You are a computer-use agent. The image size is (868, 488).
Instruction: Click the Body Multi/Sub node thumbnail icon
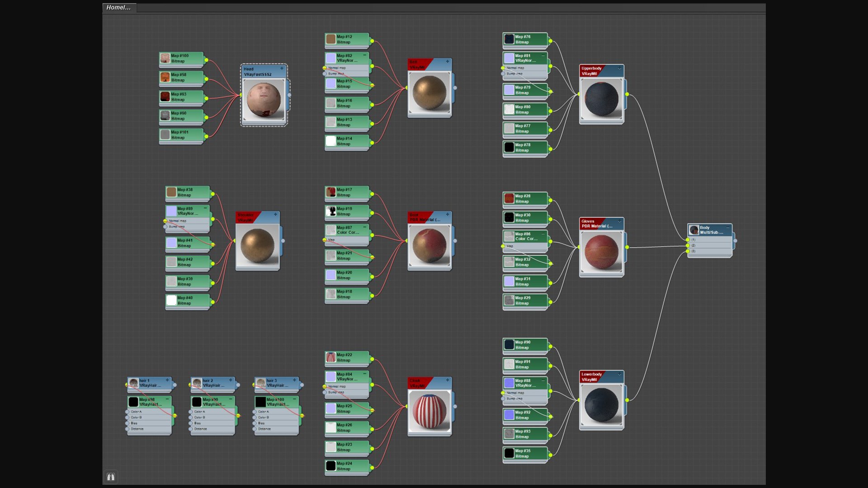[694, 230]
